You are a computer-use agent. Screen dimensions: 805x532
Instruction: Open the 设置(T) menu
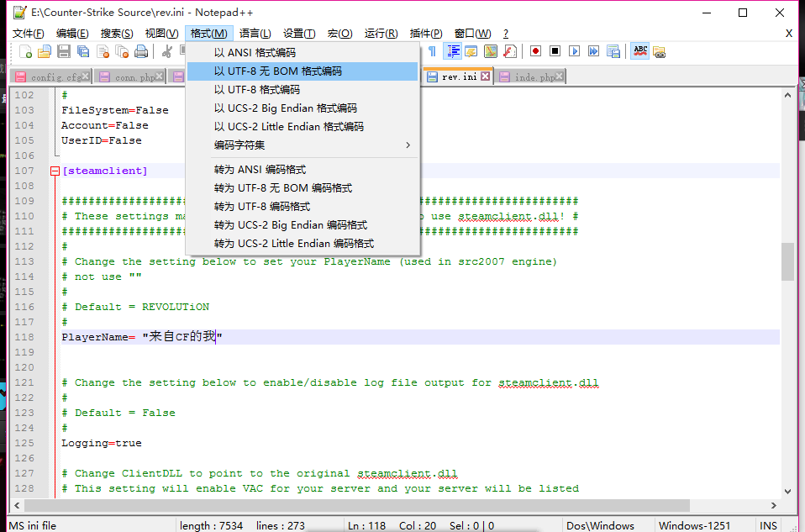tap(299, 34)
